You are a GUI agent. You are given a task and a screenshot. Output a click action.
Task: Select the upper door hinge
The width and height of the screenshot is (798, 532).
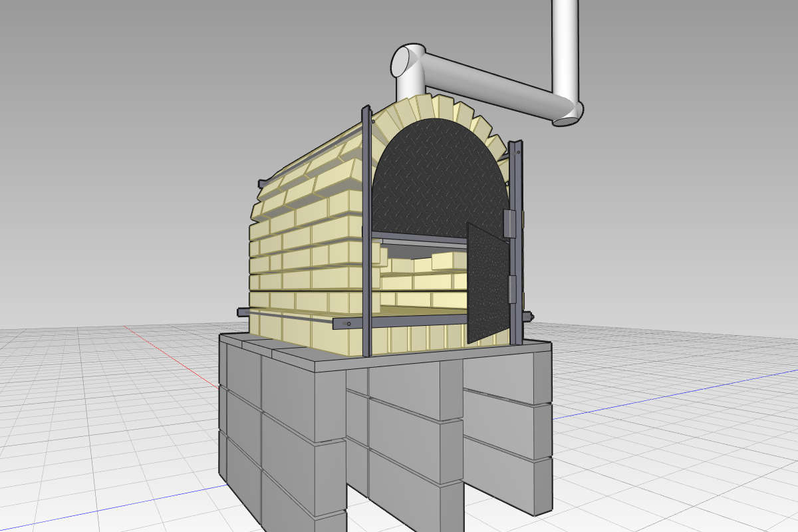(509, 225)
